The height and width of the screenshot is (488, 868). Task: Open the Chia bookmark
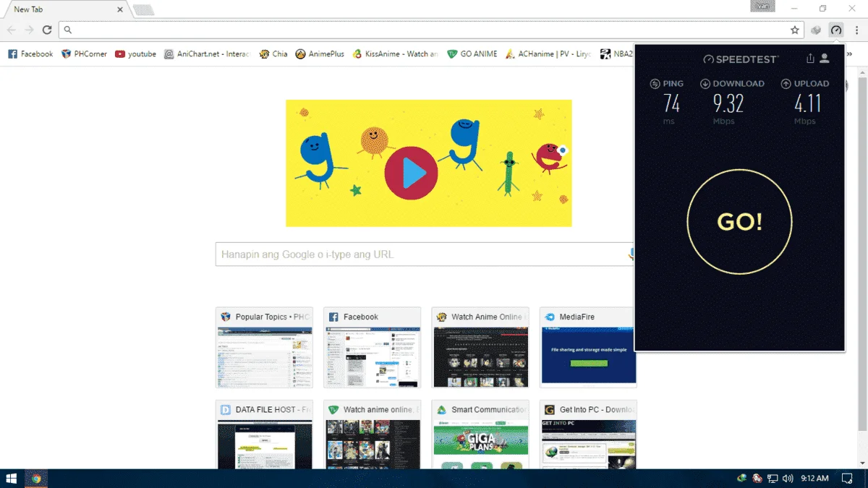[273, 53]
